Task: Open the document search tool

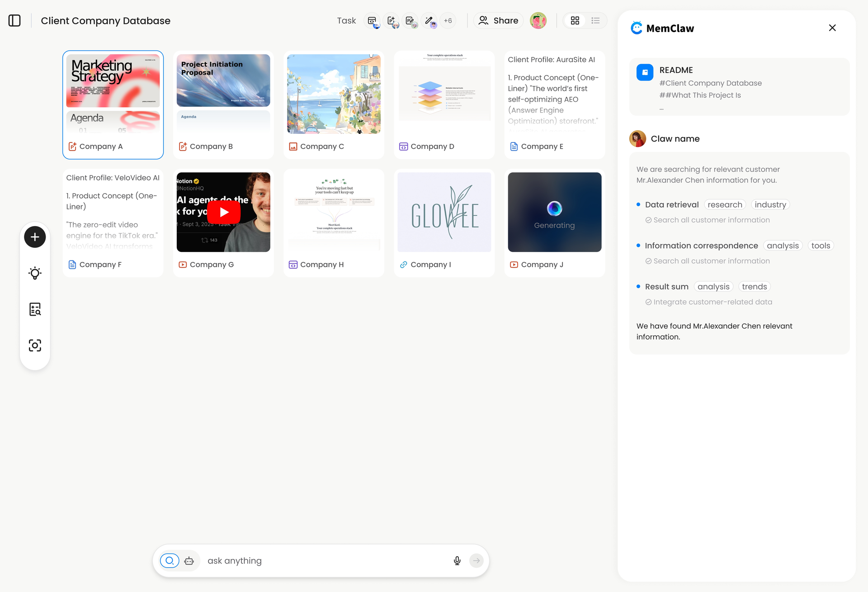Action: pos(35,309)
